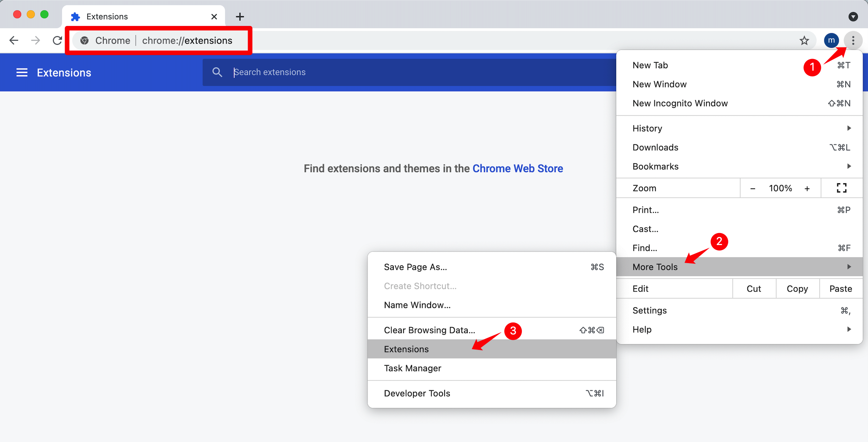Click the Chrome site info icon in address bar
Viewport: 868px width, 442px height.
tap(85, 41)
